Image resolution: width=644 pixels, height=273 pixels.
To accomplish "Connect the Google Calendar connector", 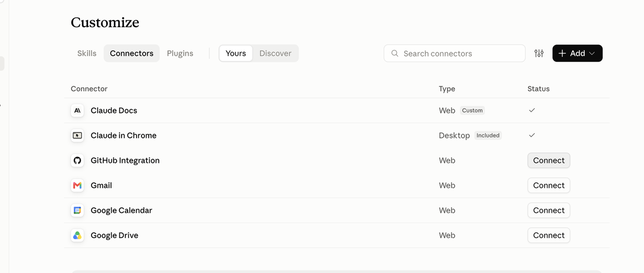I will 549,211.
